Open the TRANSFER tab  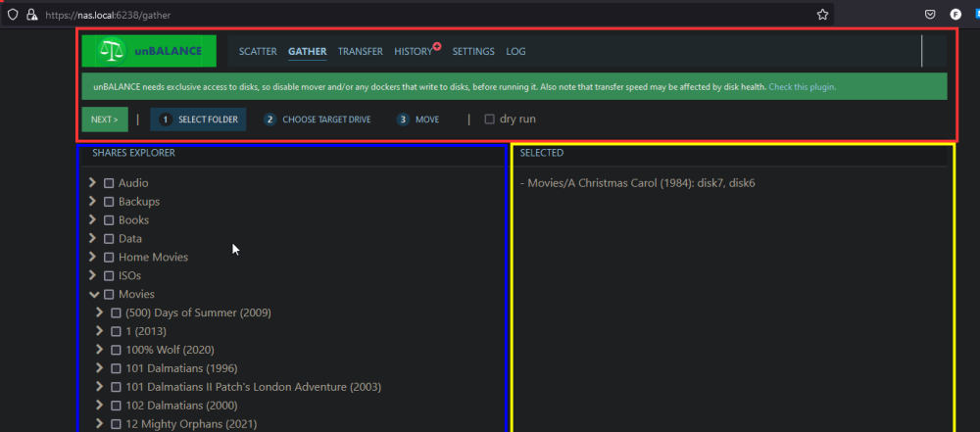360,51
